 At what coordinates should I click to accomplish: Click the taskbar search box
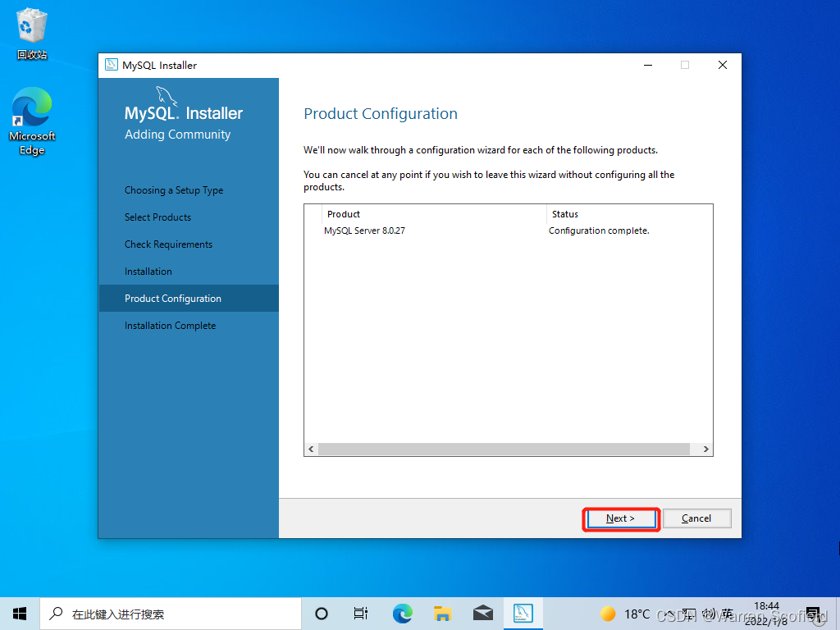tap(171, 614)
